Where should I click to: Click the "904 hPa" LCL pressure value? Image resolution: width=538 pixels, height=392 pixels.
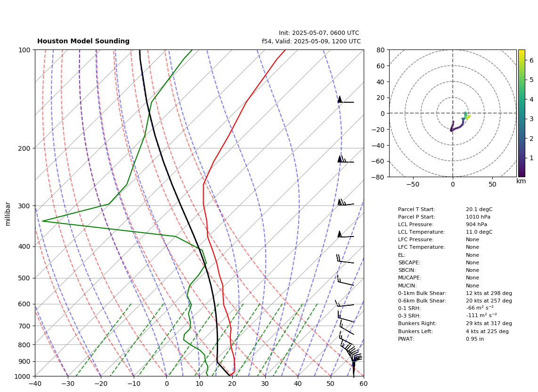476,224
